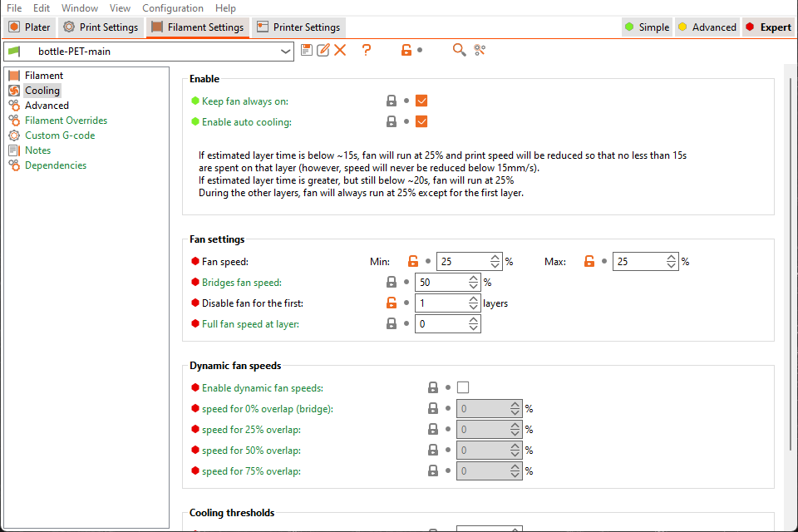Click the Bridges fan speed label
Screen dimensions: 798x532
241,282
